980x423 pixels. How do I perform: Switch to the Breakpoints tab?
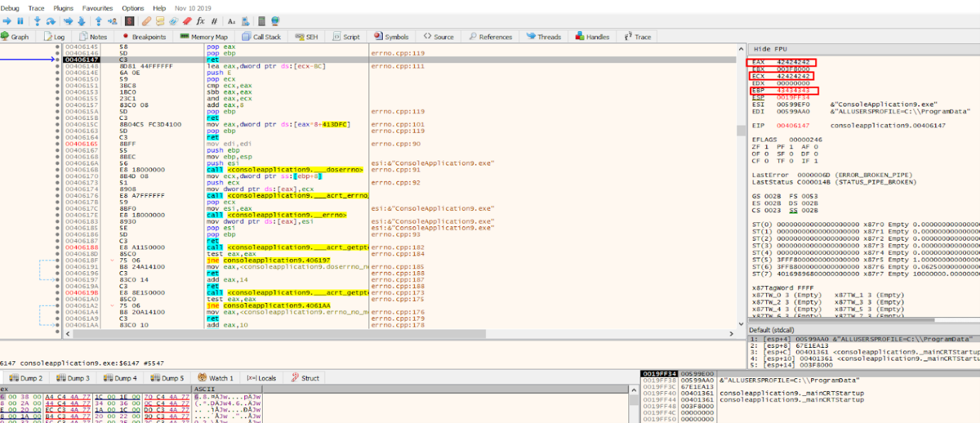pos(144,37)
